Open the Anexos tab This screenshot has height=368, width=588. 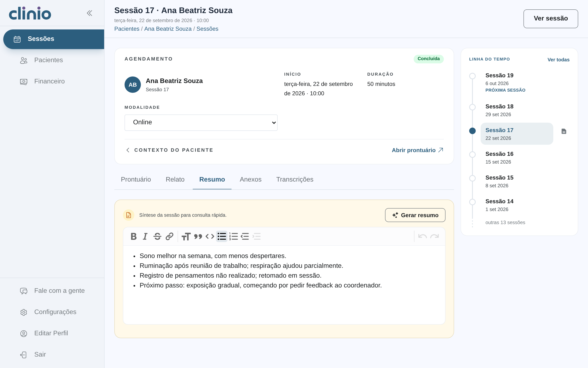click(x=251, y=179)
